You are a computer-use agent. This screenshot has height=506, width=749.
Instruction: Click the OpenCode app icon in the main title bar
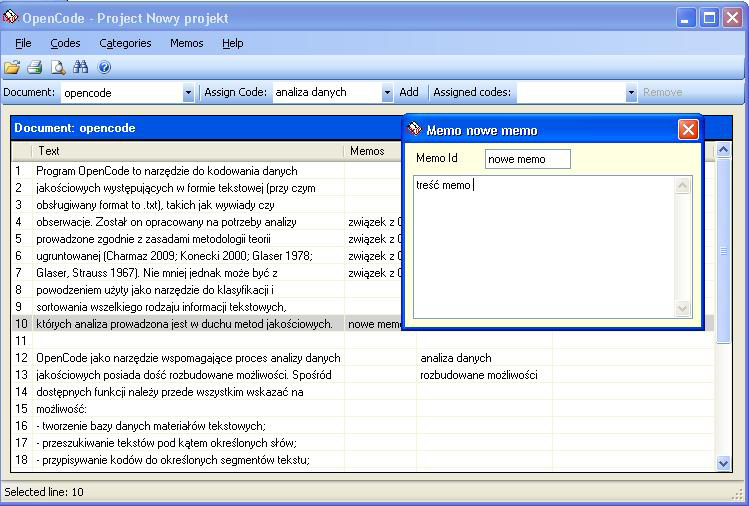coord(11,18)
